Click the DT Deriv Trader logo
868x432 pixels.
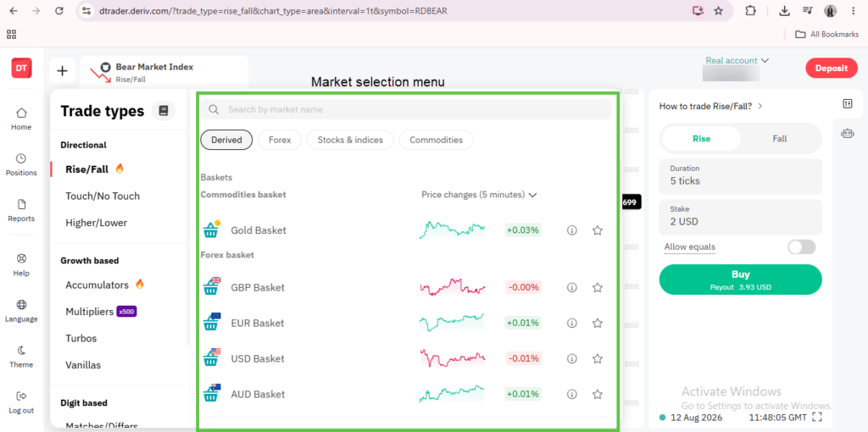[21, 68]
